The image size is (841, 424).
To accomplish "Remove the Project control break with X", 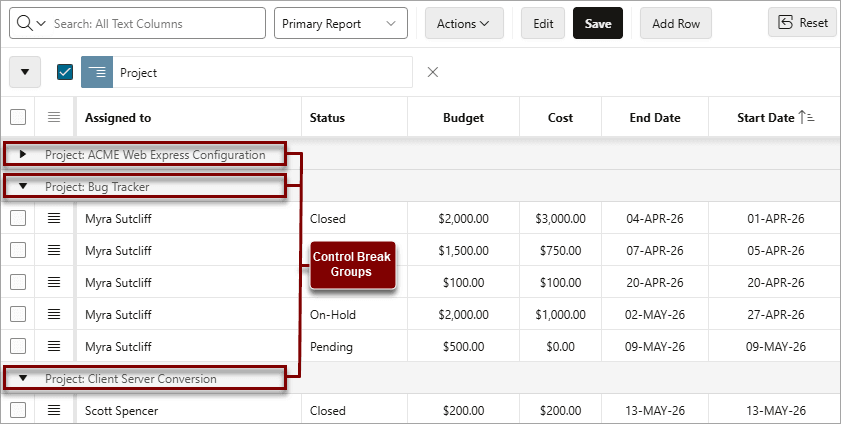I will pyautogui.click(x=433, y=72).
